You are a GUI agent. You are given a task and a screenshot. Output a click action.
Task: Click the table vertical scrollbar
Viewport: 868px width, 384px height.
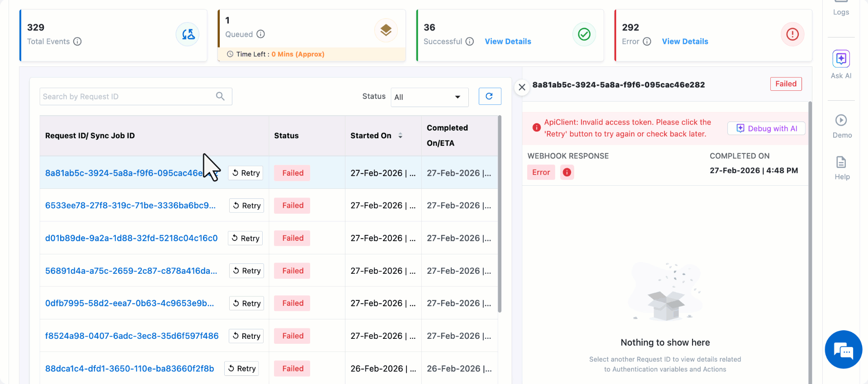(x=500, y=215)
